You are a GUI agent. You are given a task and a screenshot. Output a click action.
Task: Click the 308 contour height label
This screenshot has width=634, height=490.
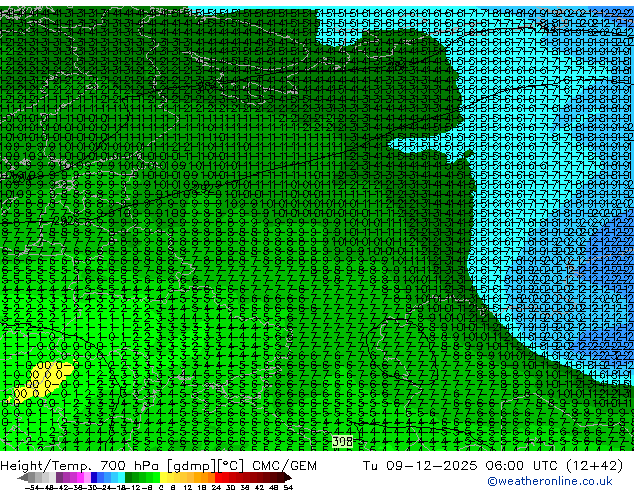point(342,441)
